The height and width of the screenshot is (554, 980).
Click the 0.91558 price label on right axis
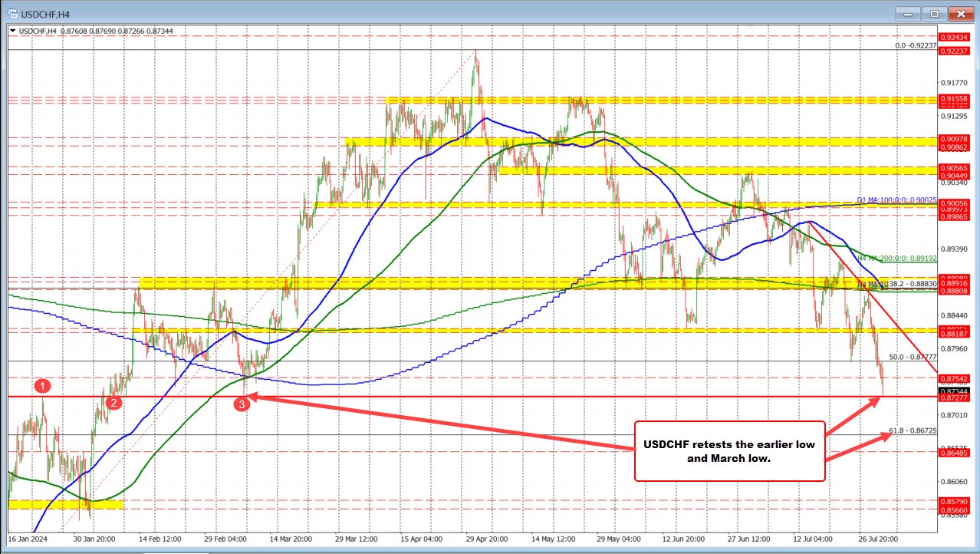coord(953,100)
